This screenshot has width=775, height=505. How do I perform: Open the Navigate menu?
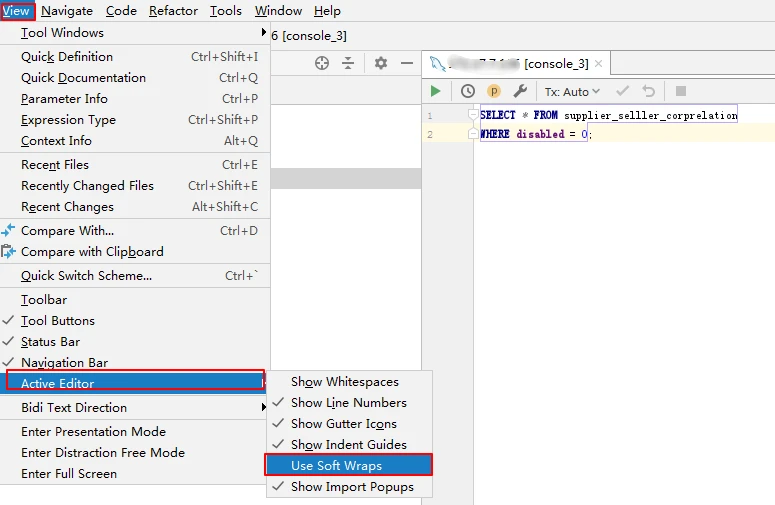coord(67,10)
